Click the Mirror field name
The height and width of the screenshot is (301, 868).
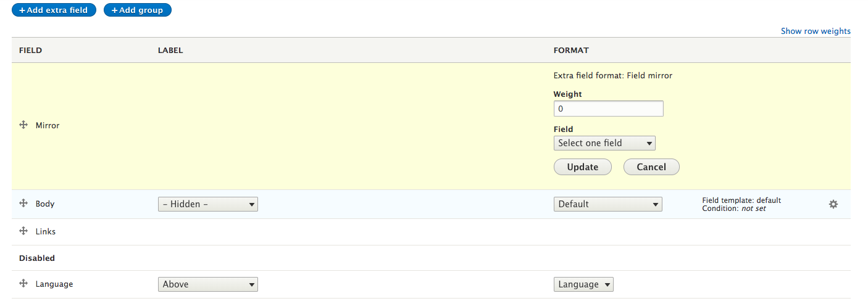coord(48,125)
